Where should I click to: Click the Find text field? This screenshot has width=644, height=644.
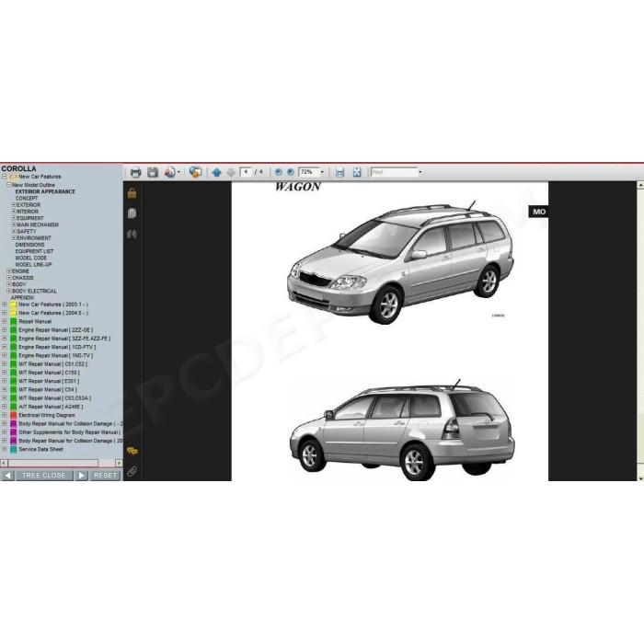(x=394, y=172)
